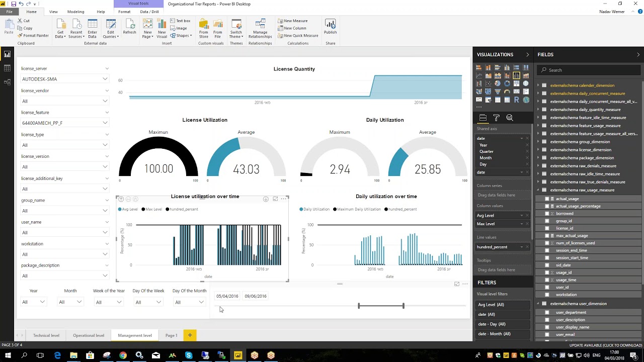
Task: Click Focus mode icon on selected chart
Action: [x=275, y=199]
